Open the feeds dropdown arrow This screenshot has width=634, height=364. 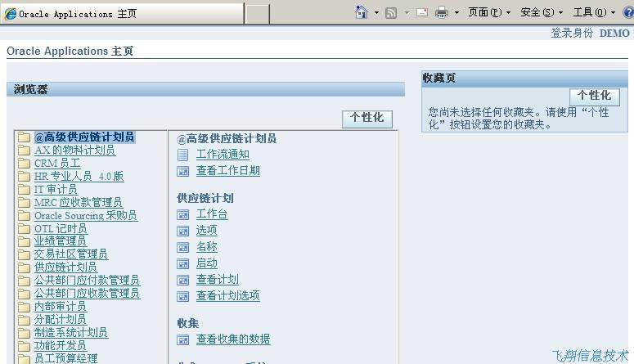point(407,13)
